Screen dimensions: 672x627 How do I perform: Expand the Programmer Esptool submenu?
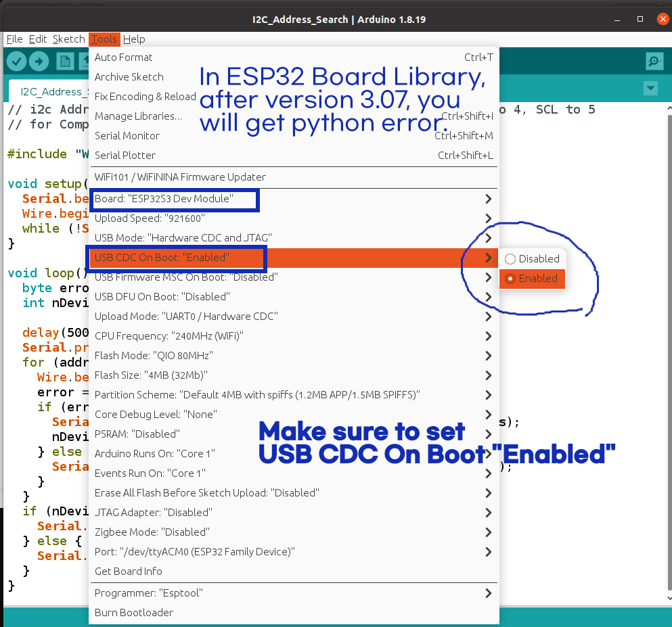click(x=294, y=593)
